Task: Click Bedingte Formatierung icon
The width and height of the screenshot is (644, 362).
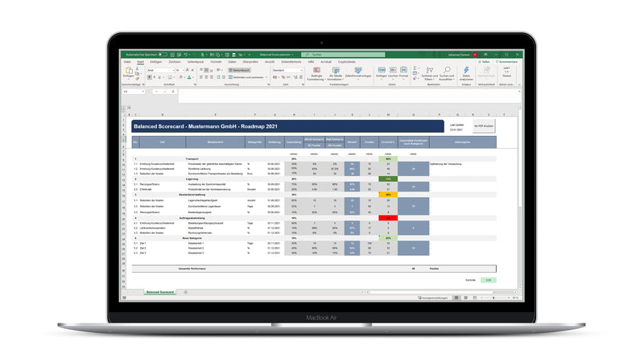Action: point(316,70)
